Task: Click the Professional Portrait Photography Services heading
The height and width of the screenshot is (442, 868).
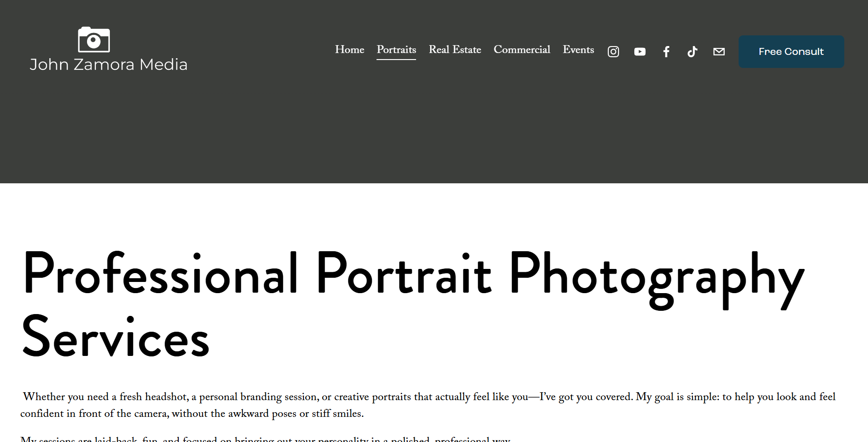Action: [413, 305]
